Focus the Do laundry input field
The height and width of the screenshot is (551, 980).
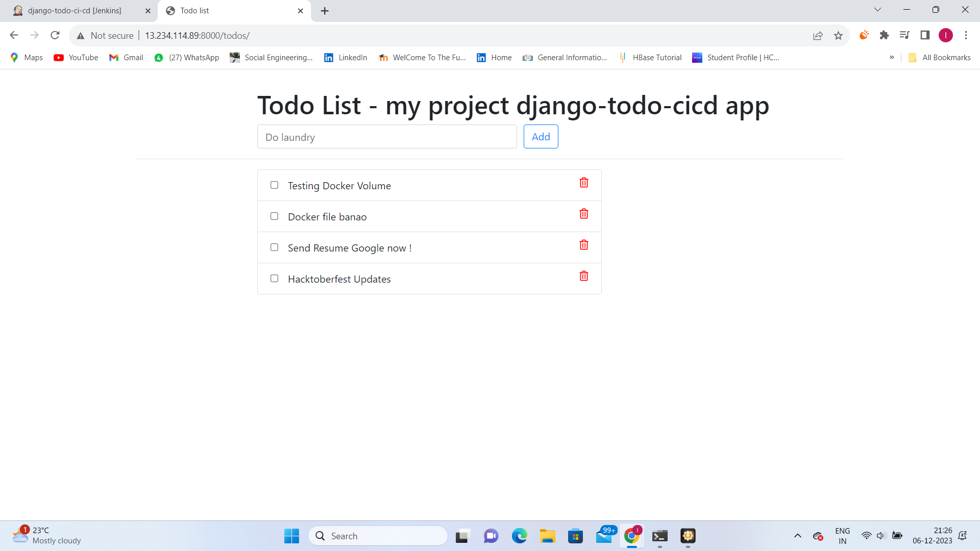coord(387,137)
